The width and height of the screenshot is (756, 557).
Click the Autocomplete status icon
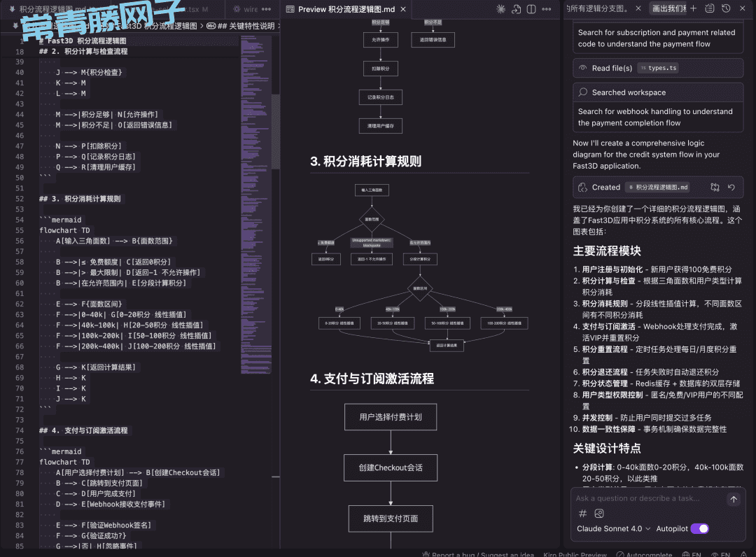(620, 554)
